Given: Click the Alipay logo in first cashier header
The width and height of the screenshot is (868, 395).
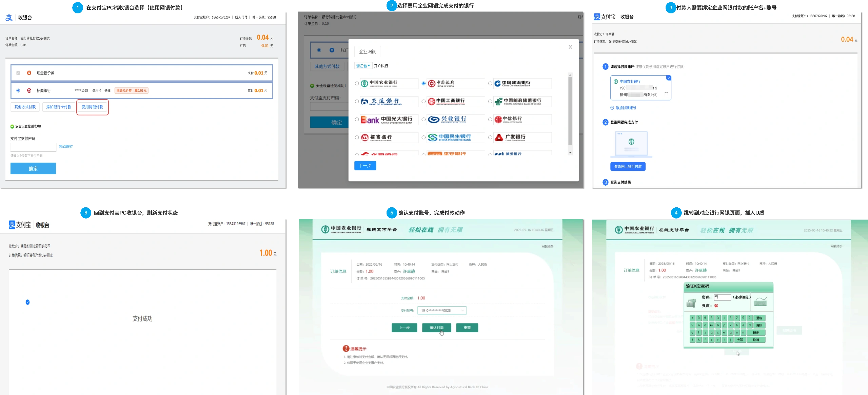Looking at the screenshot, I should [x=9, y=18].
